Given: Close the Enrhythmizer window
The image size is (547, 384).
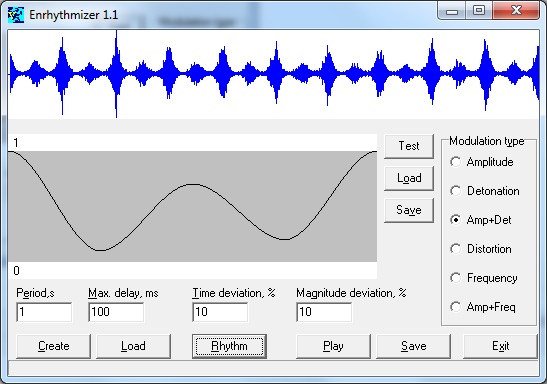Looking at the screenshot, I should tap(516, 11).
